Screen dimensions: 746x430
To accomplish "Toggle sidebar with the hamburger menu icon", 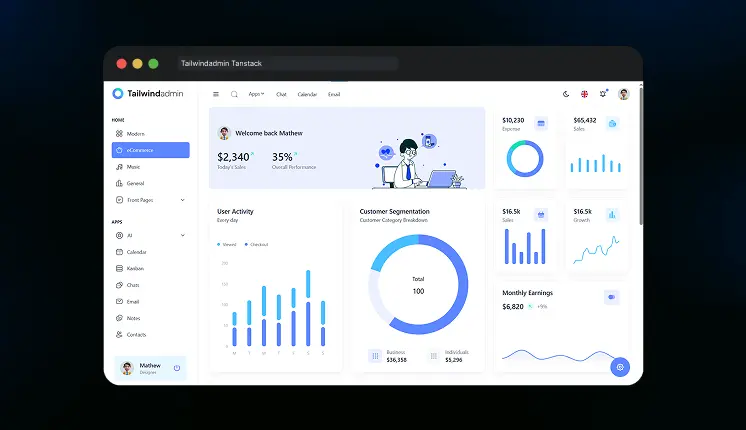I will (x=216, y=94).
